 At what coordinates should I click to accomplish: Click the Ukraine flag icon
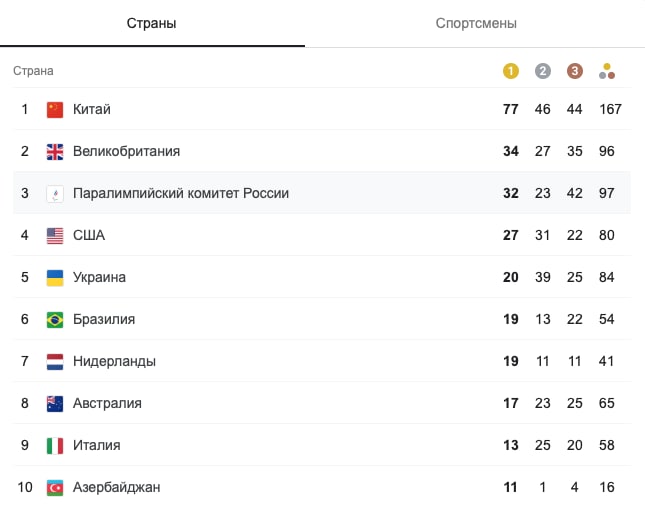55,278
